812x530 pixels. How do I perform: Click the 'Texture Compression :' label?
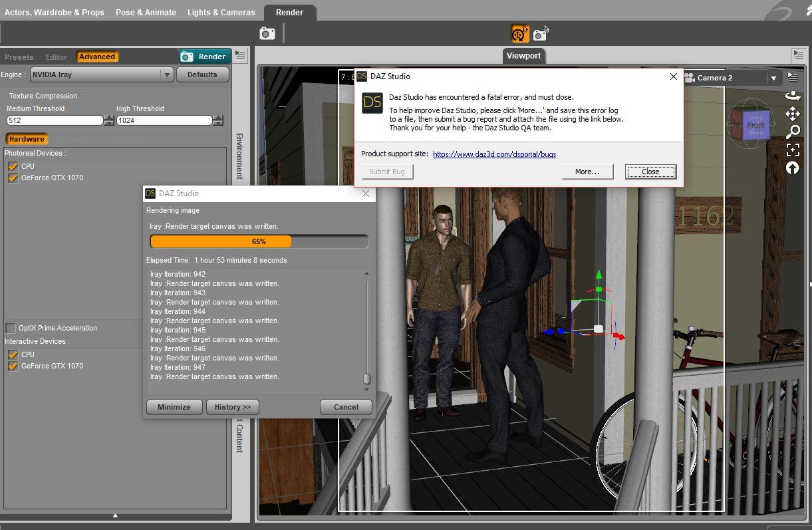click(x=45, y=96)
